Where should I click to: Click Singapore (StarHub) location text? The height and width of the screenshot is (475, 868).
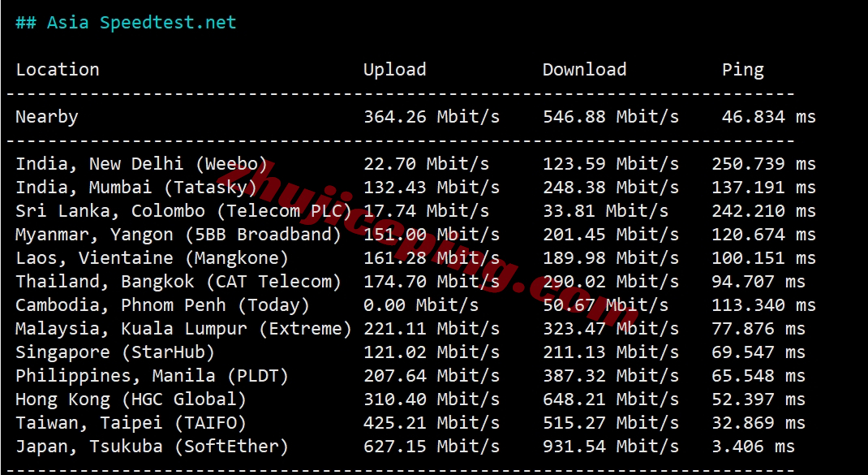[x=115, y=352]
